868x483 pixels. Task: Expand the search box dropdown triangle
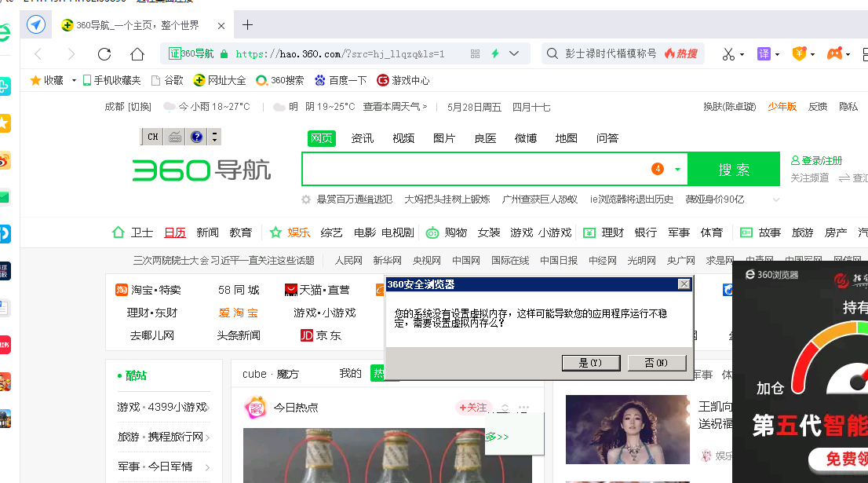[x=677, y=170]
